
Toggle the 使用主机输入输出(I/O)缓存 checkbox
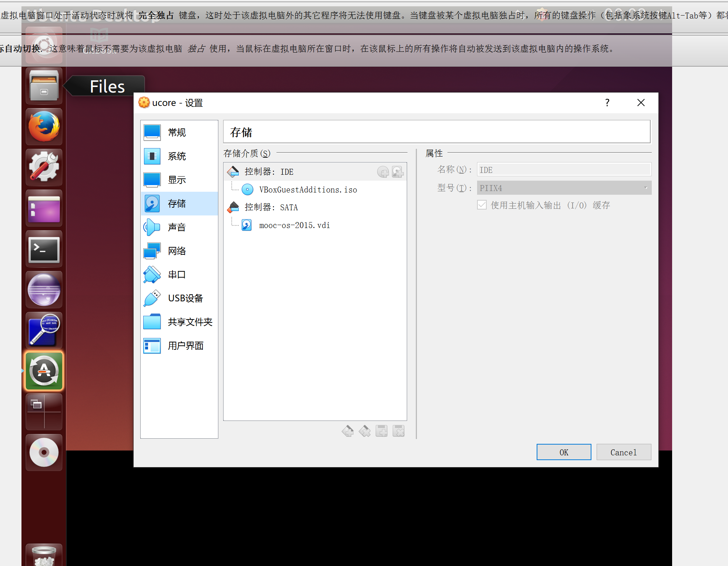click(482, 205)
